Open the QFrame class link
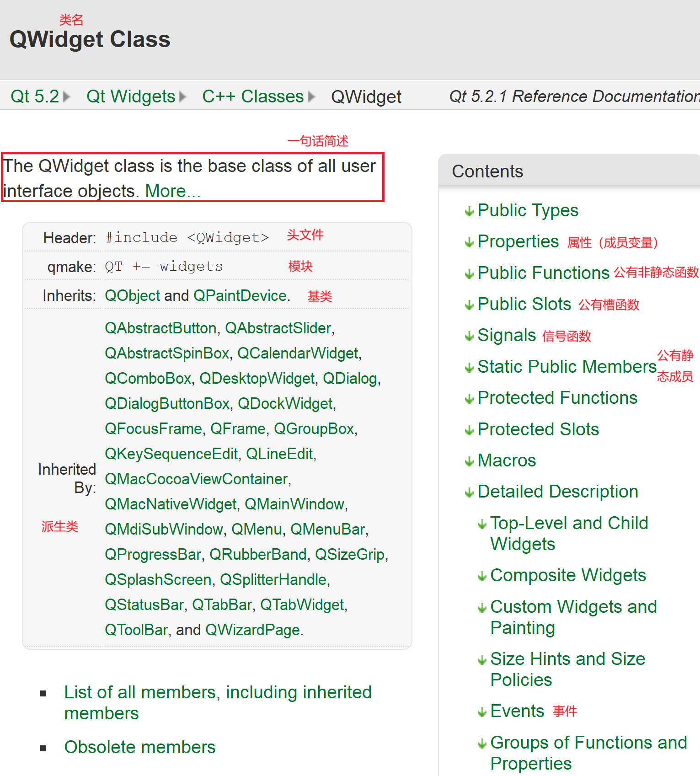The image size is (700, 776). coord(238,428)
